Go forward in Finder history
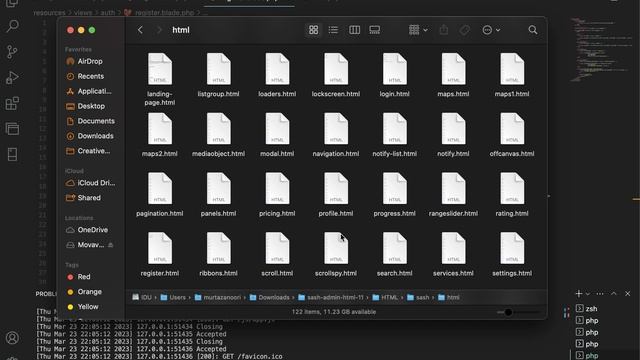 (x=159, y=30)
